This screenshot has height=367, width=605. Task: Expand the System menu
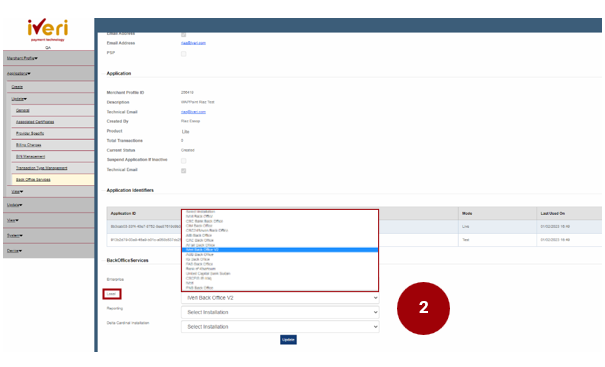click(x=14, y=235)
